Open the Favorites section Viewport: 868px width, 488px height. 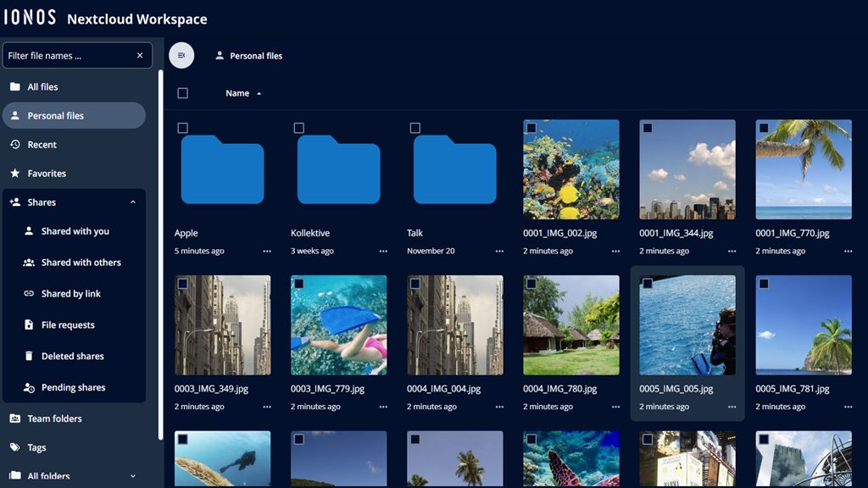click(49, 173)
